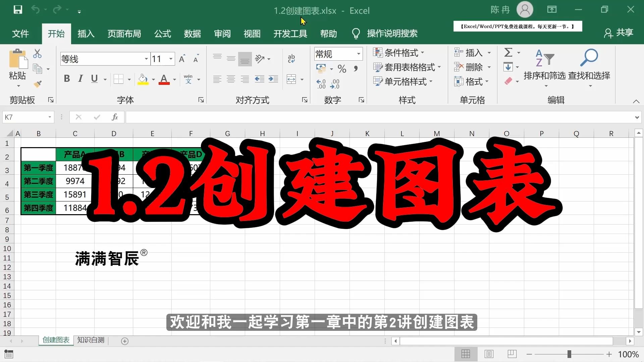The height and width of the screenshot is (362, 644).
Task: Open 排序和筛选 sort and filter
Action: pos(543,67)
